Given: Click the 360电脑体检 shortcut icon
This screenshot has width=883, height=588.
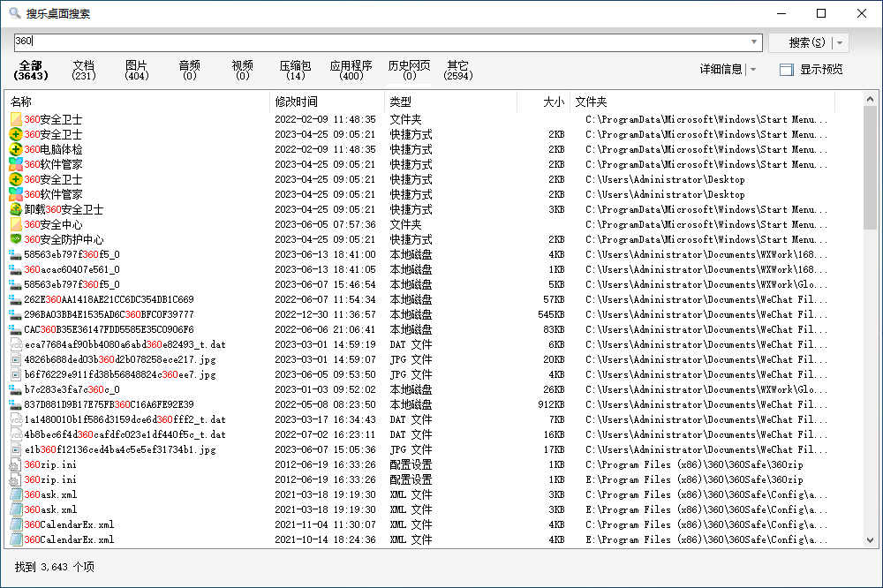Looking at the screenshot, I should pos(16,149).
